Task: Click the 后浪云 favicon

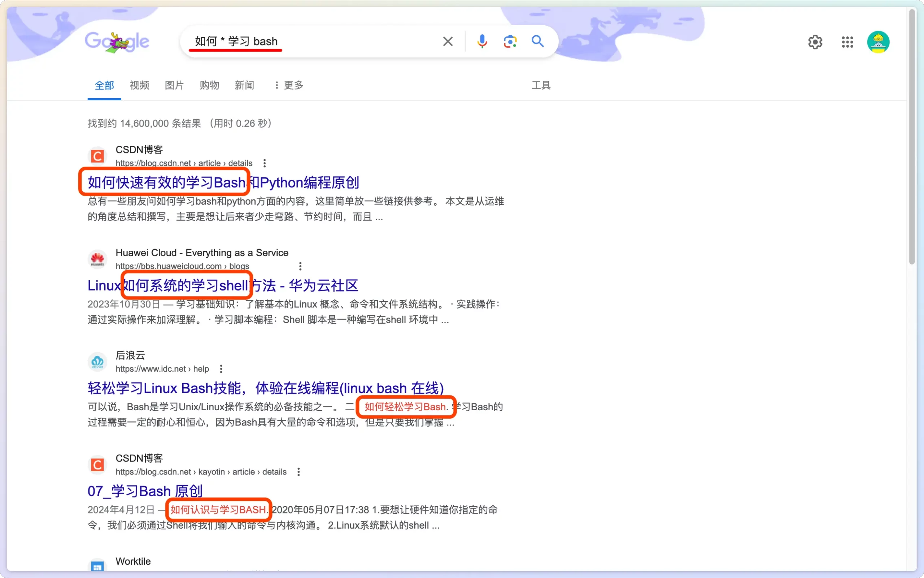Action: click(97, 362)
